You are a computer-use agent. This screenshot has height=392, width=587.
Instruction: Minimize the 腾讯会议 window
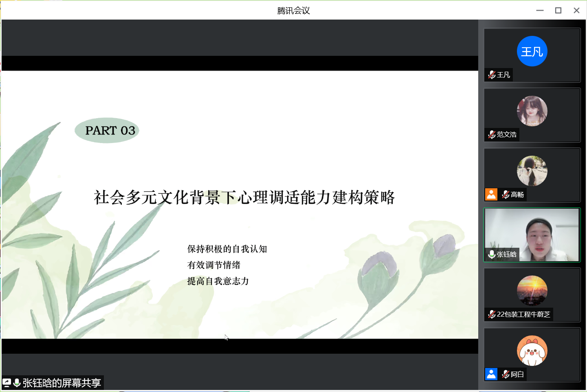[x=540, y=11]
